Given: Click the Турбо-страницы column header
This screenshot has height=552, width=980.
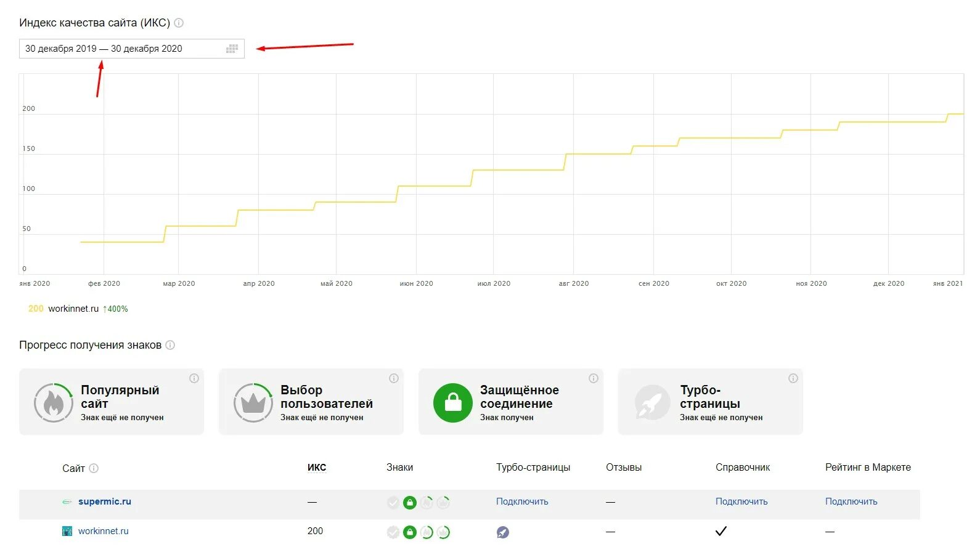Looking at the screenshot, I should tap(533, 468).
